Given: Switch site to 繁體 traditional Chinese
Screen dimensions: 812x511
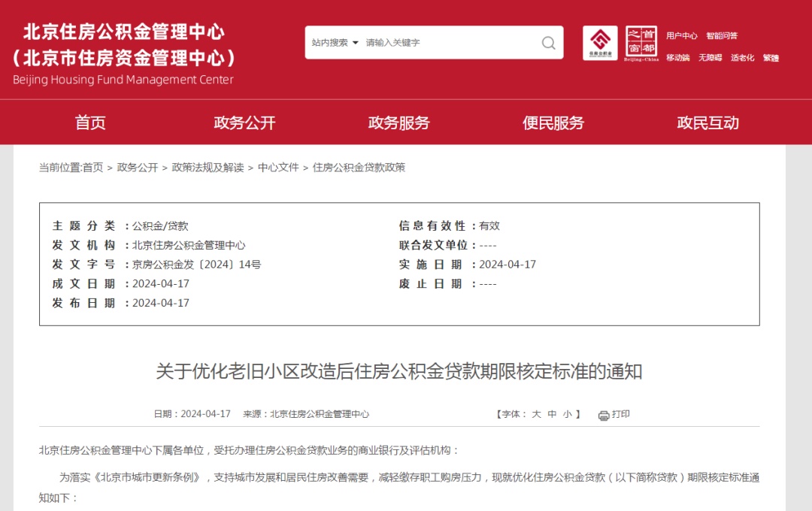Looking at the screenshot, I should (771, 58).
